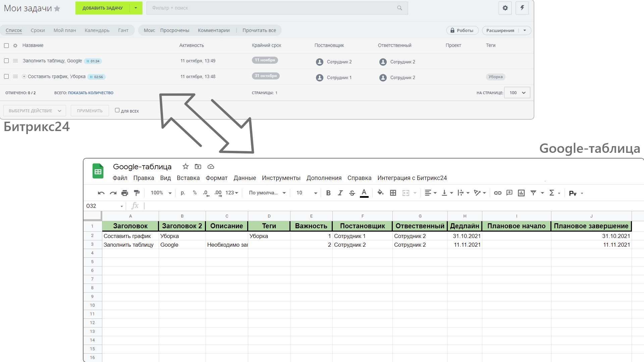Toggle strikethrough formatting
Viewport: 644px width, 362px height.
352,193
